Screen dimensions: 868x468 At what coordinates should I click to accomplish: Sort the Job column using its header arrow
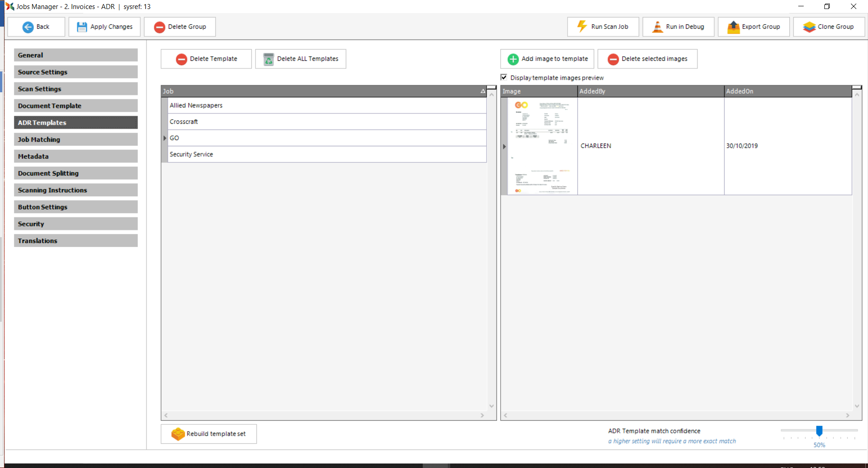click(483, 91)
